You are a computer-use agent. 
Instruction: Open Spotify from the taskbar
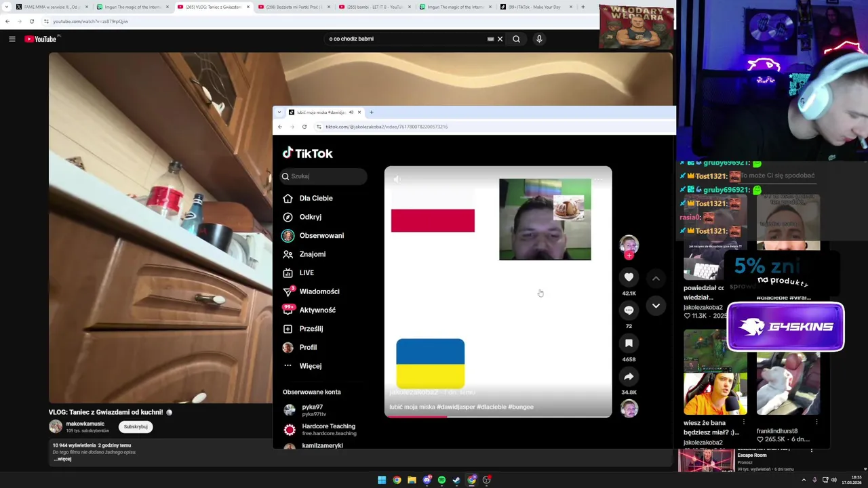tap(441, 480)
